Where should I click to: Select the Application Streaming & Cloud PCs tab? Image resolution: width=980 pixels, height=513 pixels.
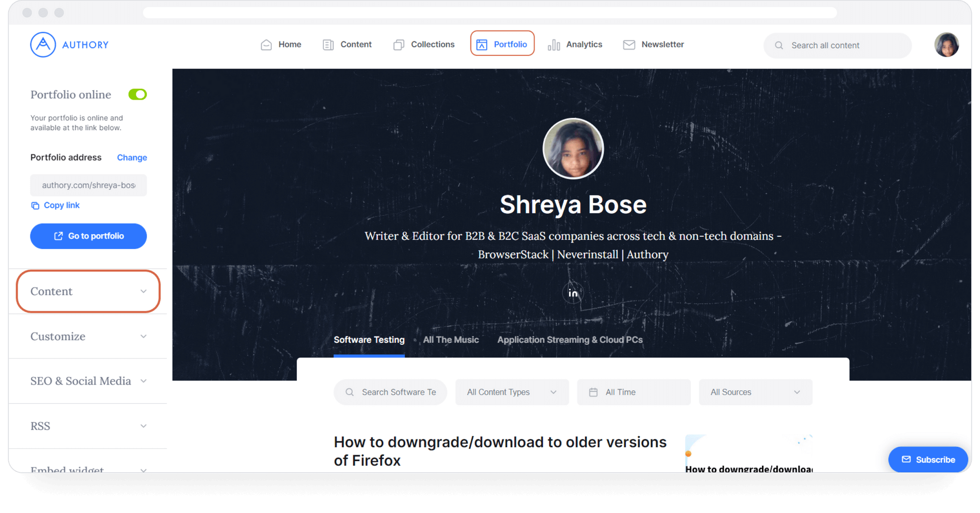569,339
